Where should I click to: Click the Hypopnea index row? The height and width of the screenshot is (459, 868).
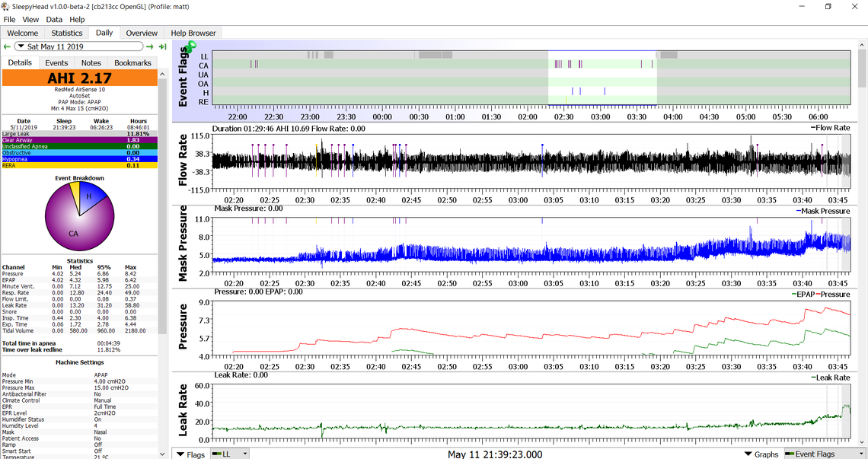click(80, 159)
